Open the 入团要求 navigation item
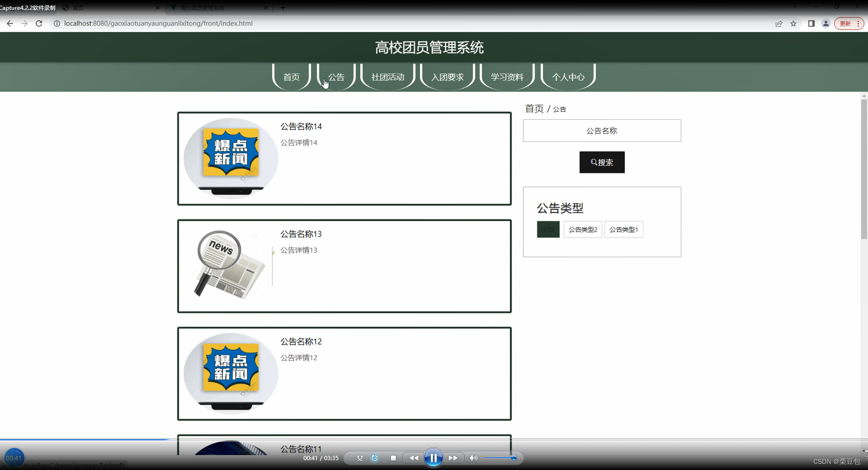The height and width of the screenshot is (470, 868). (x=448, y=77)
